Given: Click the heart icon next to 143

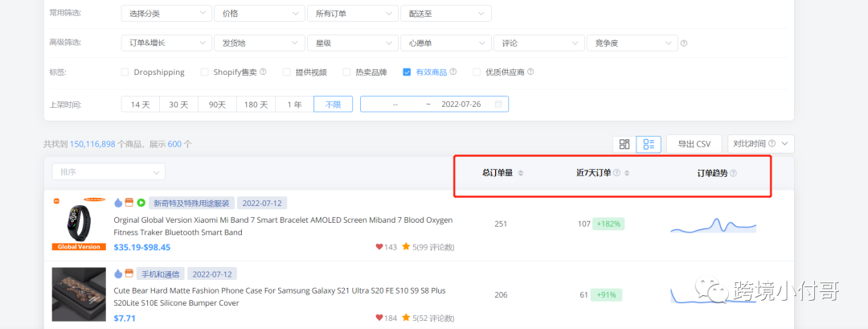Looking at the screenshot, I should coord(379,246).
